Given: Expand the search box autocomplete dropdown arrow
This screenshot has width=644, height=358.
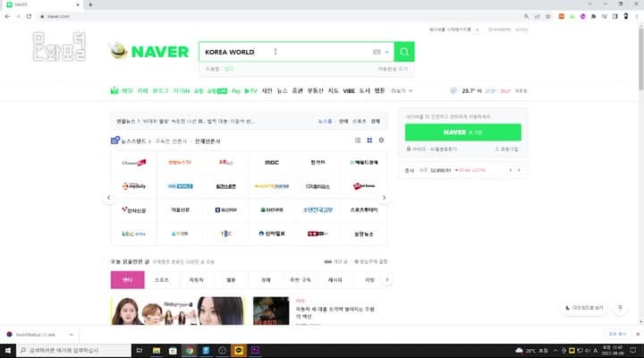Looking at the screenshot, I should pyautogui.click(x=387, y=52).
